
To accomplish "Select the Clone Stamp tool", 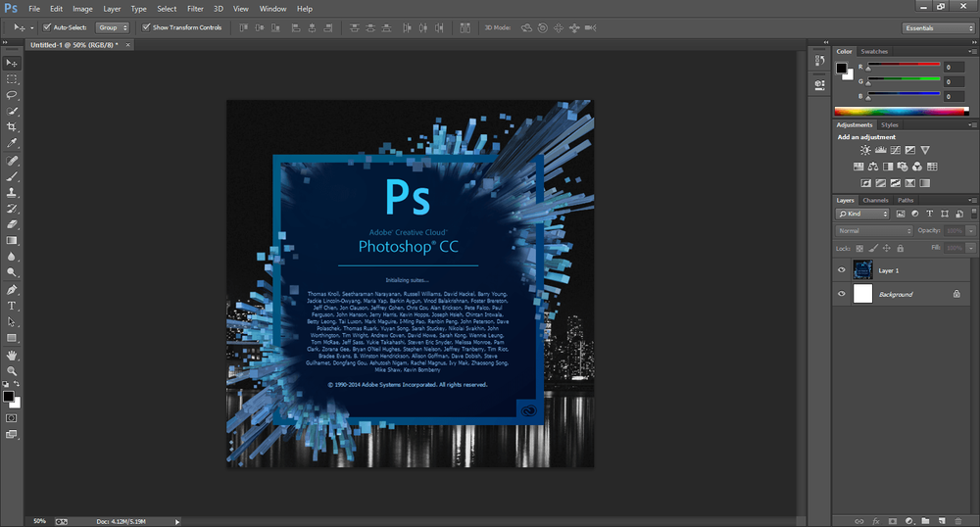I will [x=11, y=193].
